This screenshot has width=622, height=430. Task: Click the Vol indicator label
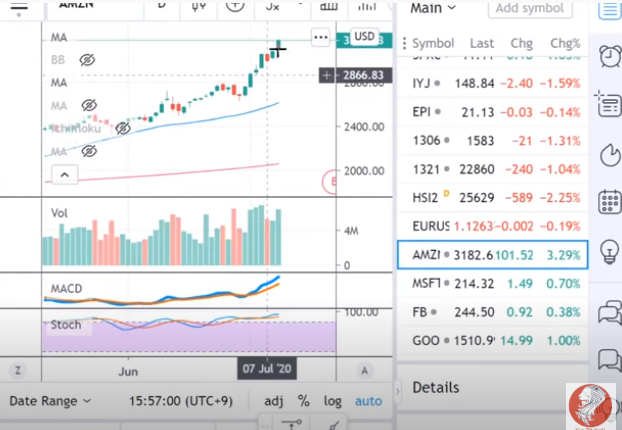(59, 213)
